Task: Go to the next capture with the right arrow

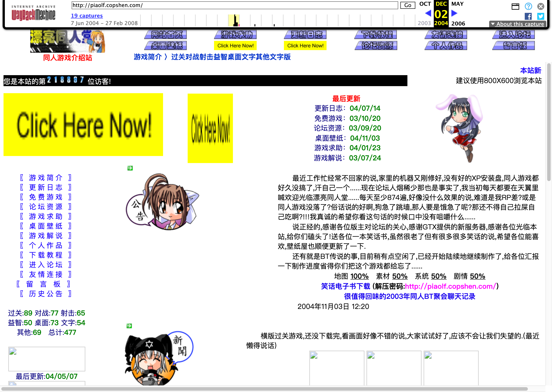Action: (x=454, y=13)
